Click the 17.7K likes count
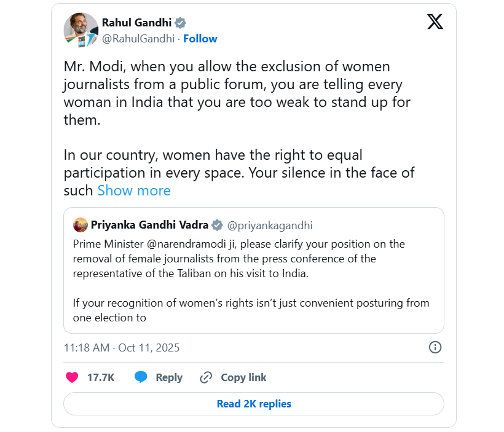504x432 pixels. click(101, 377)
